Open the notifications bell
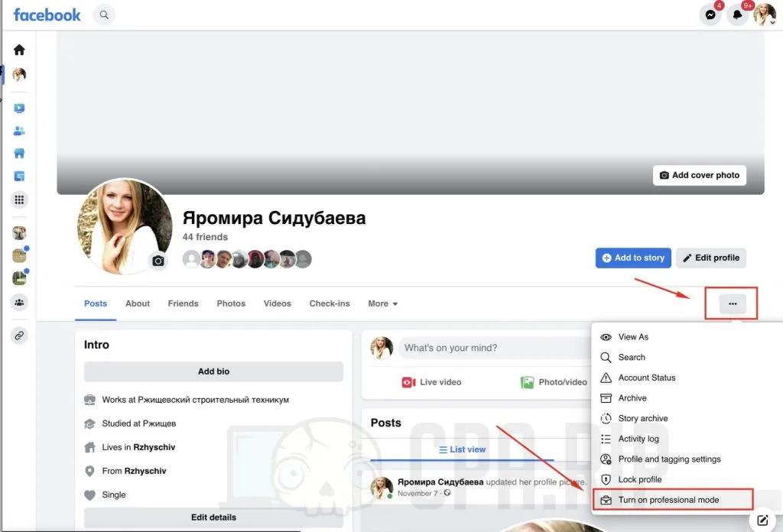Viewport: 783px width, 532px height. [x=737, y=15]
